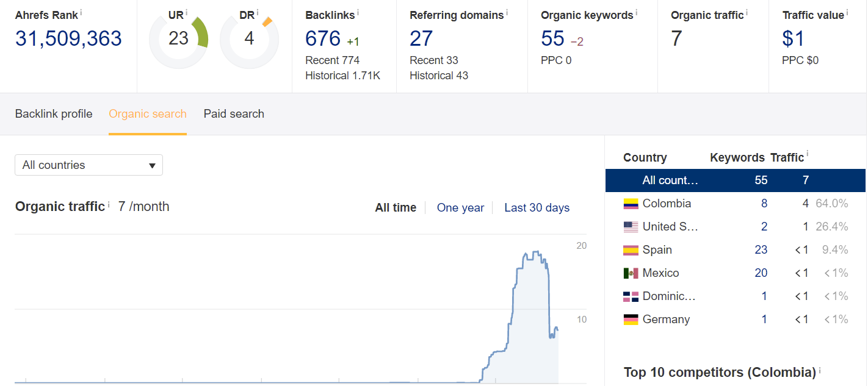
Task: Select One year chart range
Action: (460, 208)
